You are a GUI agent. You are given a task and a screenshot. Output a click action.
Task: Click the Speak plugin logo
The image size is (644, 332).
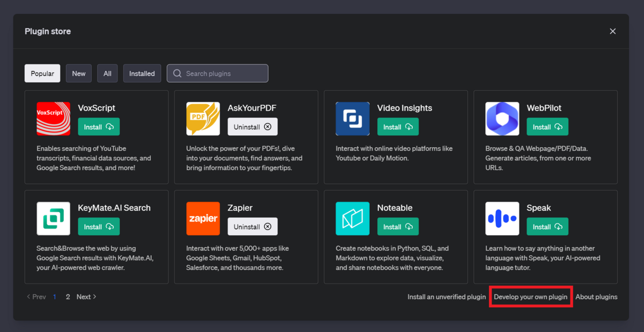502,219
